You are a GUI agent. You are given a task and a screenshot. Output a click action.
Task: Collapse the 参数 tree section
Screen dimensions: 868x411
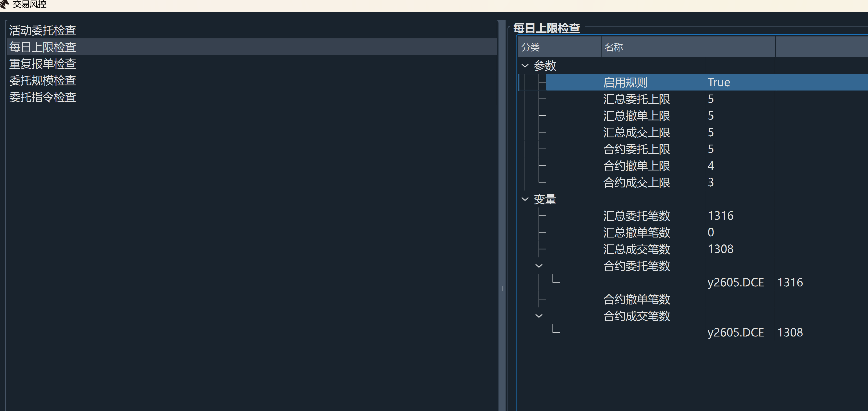click(525, 65)
